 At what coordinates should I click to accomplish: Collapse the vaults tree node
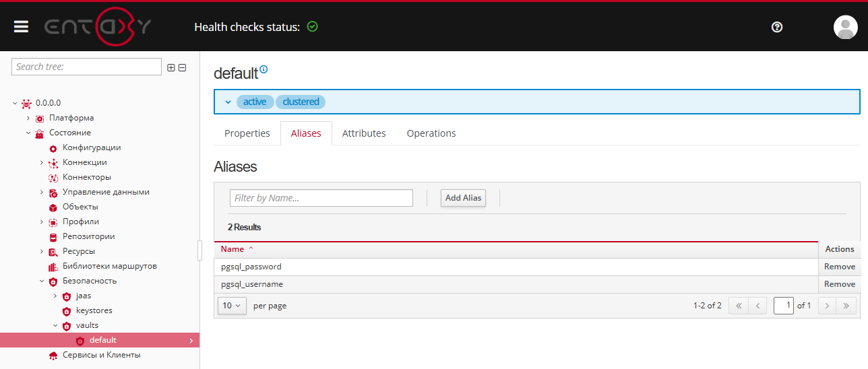click(55, 325)
